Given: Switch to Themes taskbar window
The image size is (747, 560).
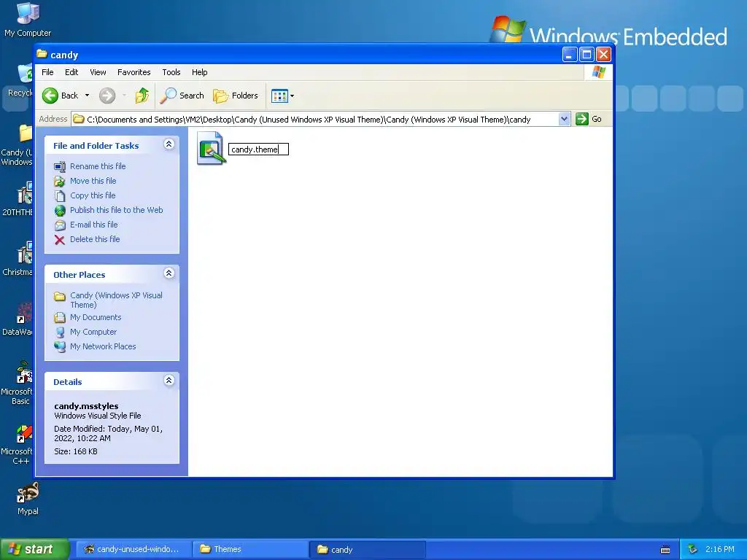Looking at the screenshot, I should pyautogui.click(x=249, y=550).
